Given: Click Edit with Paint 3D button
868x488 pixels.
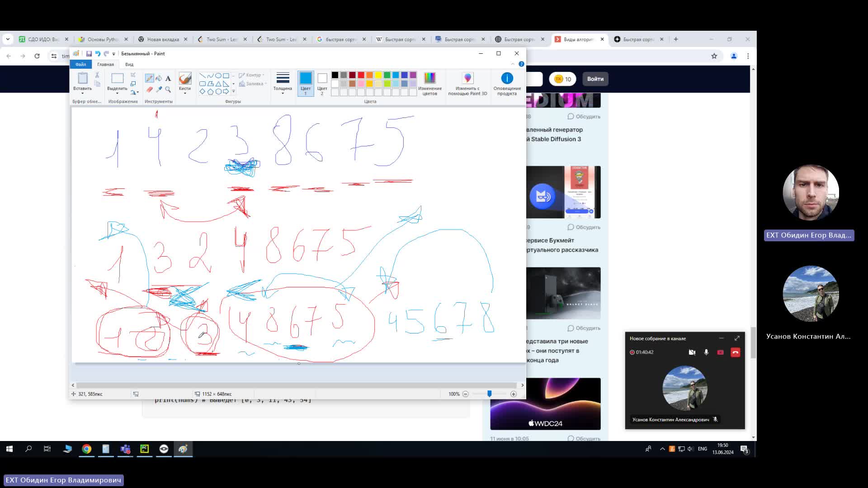Looking at the screenshot, I should 467,84.
